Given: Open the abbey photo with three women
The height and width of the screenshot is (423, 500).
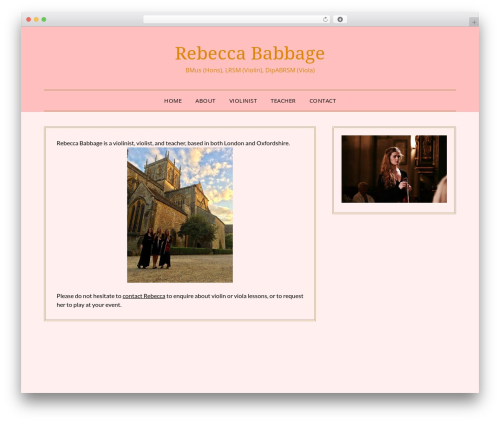Looking at the screenshot, I should tap(180, 215).
